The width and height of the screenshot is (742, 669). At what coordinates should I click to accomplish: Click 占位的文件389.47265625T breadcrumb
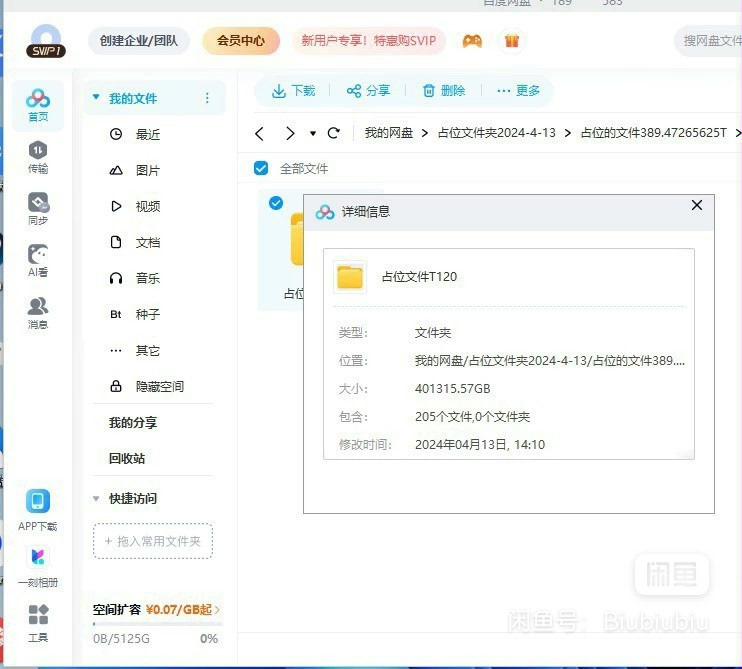coord(653,133)
